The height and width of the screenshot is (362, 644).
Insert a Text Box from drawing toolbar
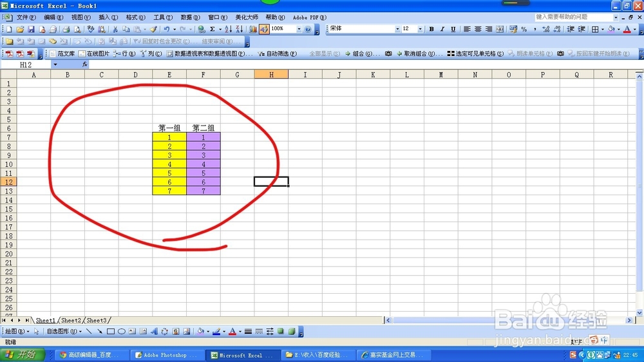click(132, 332)
